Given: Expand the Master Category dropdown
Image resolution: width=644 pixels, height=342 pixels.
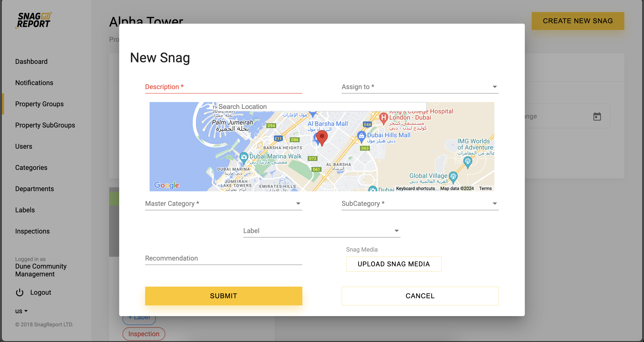Looking at the screenshot, I should coord(224,204).
